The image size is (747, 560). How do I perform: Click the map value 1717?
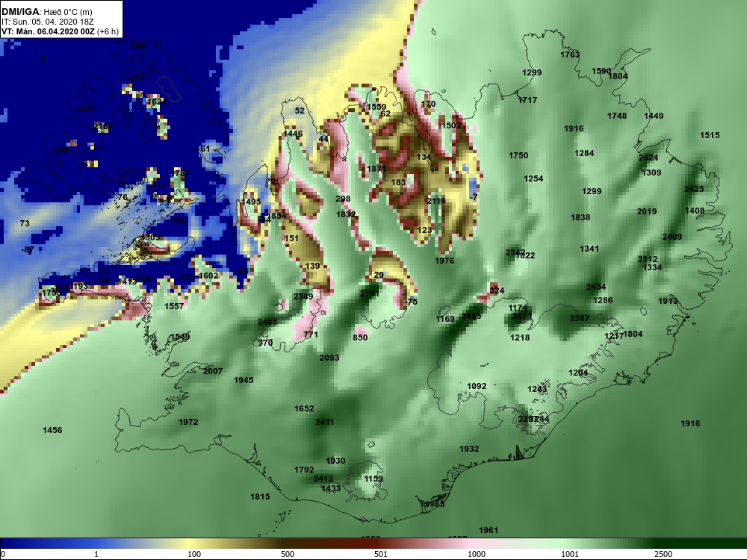(x=527, y=100)
